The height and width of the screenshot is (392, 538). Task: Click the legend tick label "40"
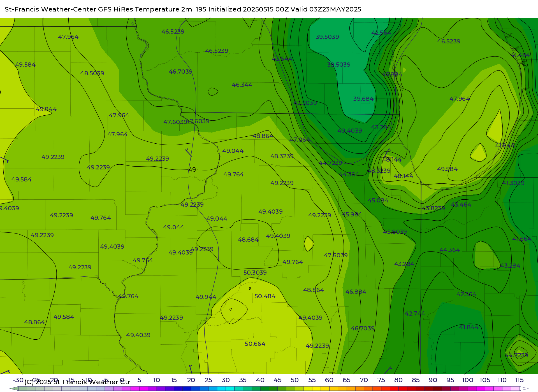coord(260,380)
